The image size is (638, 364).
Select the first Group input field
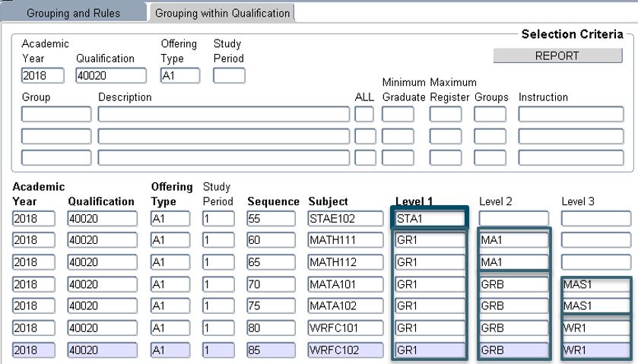pos(56,115)
